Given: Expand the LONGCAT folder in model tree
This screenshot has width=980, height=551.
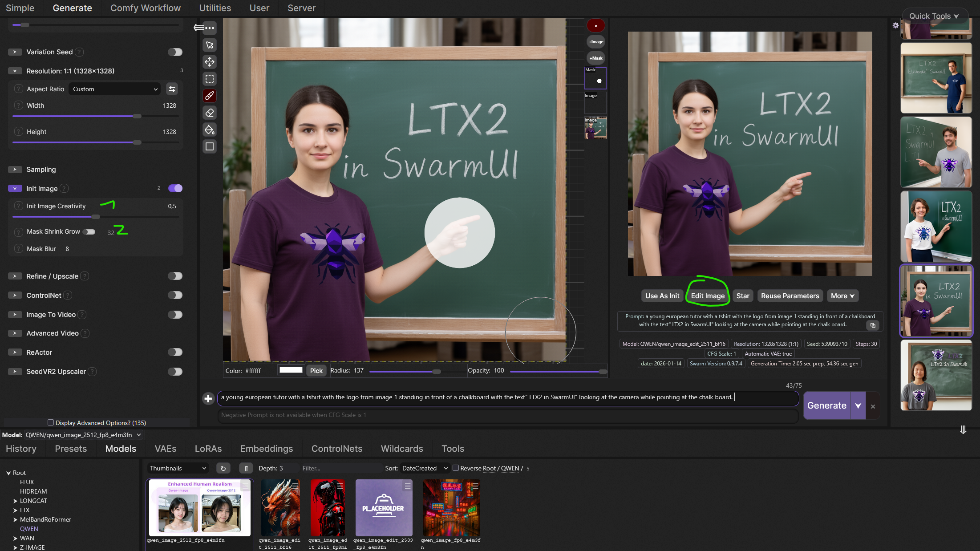Looking at the screenshot, I should point(15,501).
